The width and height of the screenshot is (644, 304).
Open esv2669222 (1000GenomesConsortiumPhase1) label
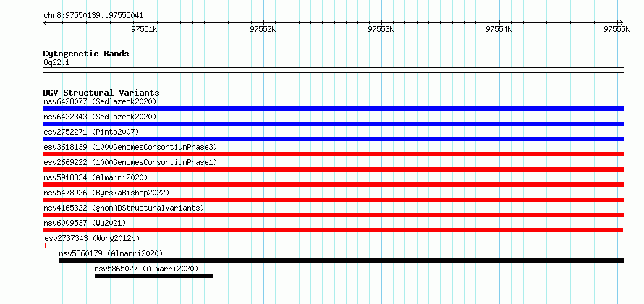point(130,162)
